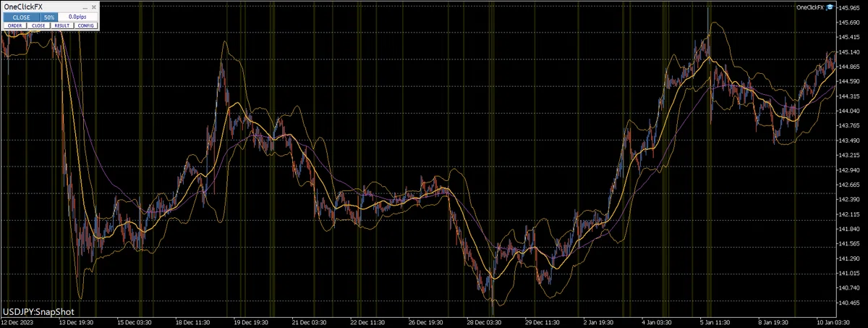Click the 144.315 price label

click(849, 96)
